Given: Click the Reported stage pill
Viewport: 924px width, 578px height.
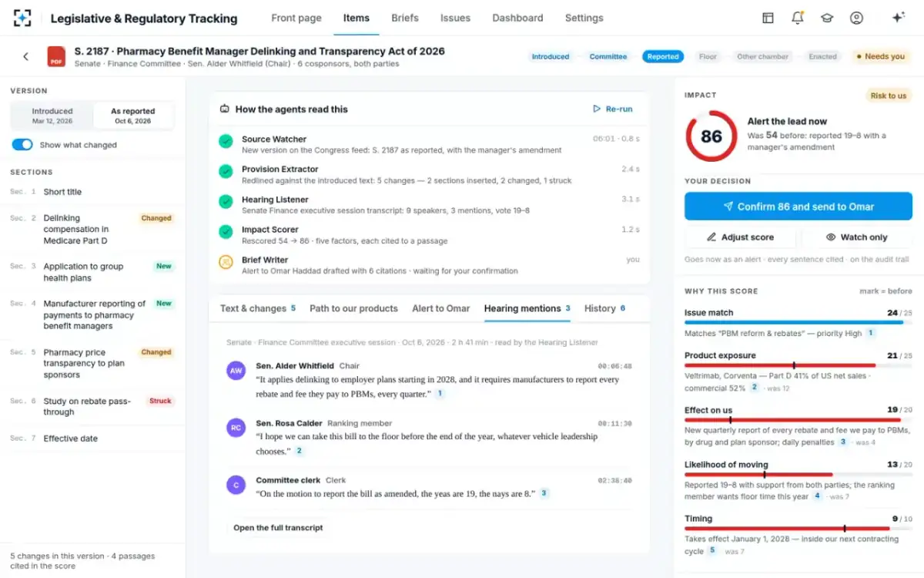Looking at the screenshot, I should coord(663,56).
